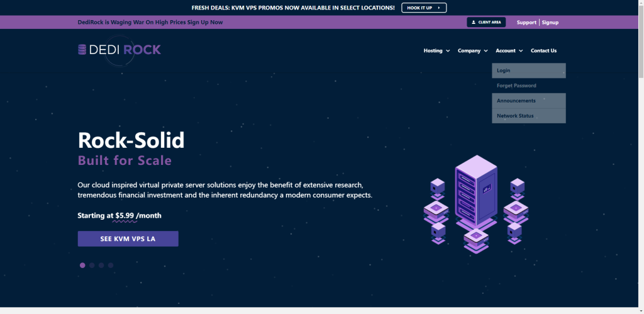Go to the Contact Us page

pos(543,50)
